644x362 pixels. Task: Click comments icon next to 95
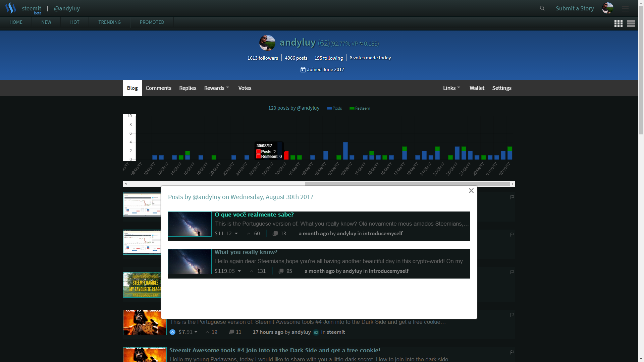pos(281,271)
